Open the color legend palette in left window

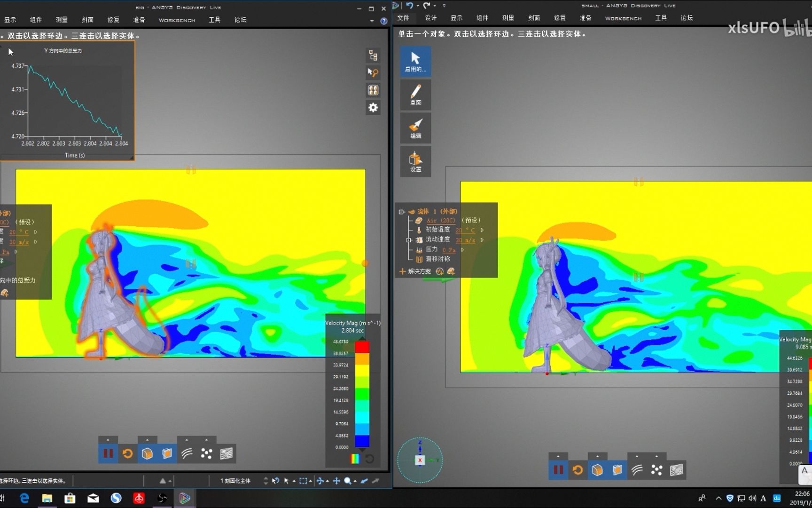355,459
